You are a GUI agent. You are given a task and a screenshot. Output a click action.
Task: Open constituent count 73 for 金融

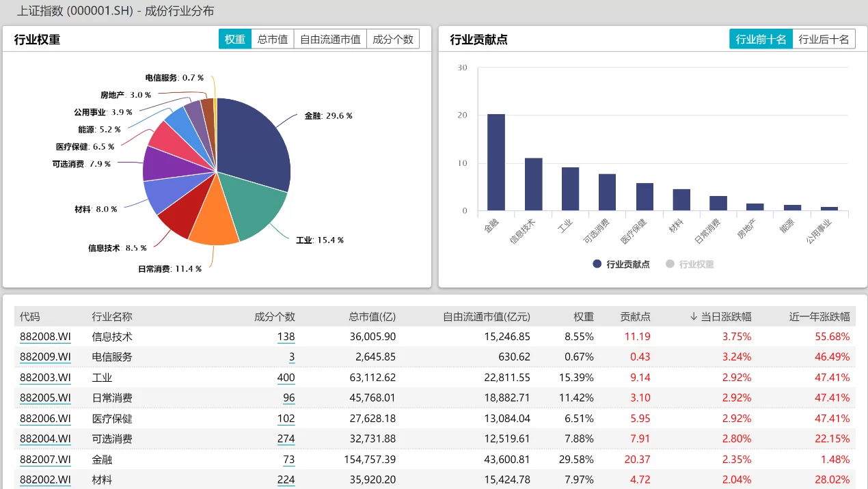click(x=289, y=460)
